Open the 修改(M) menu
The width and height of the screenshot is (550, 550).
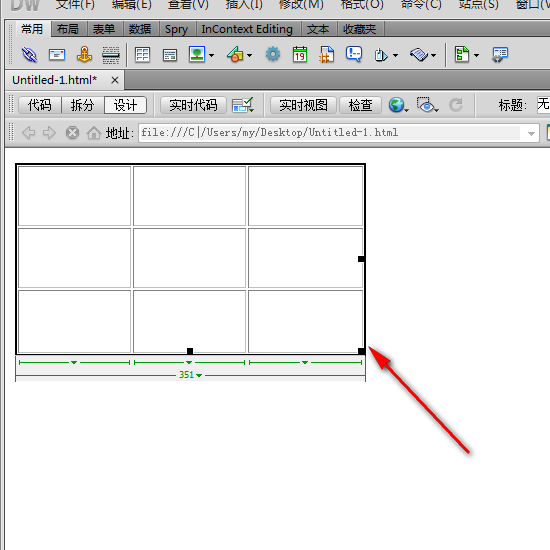click(x=301, y=5)
